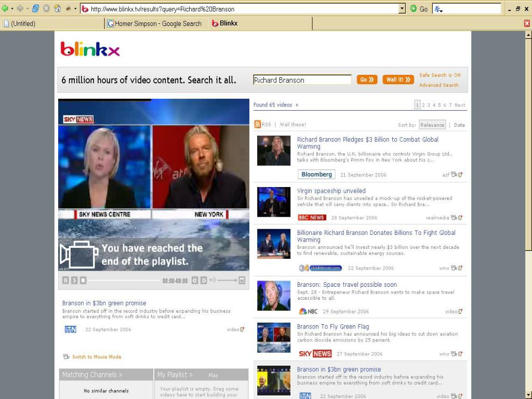The width and height of the screenshot is (532, 399).
Task: Click the BBC NEWS source logo
Action: (312, 218)
